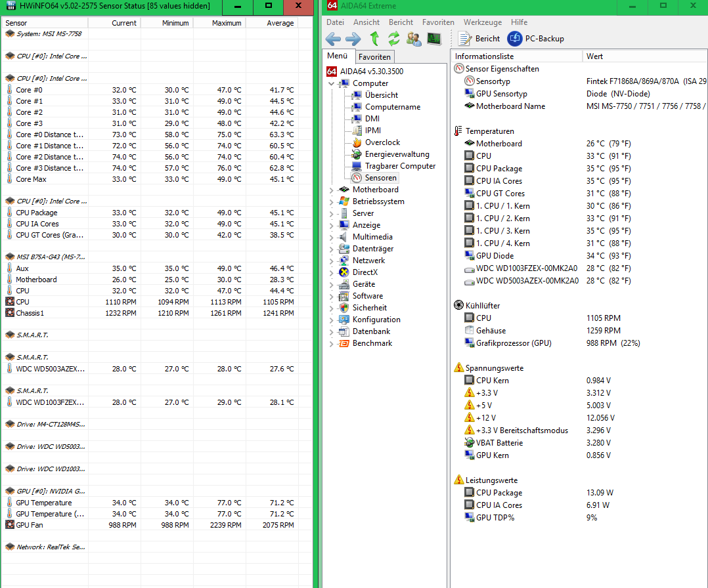The image size is (708, 588).
Task: Expand the Server tree node
Action: [332, 213]
